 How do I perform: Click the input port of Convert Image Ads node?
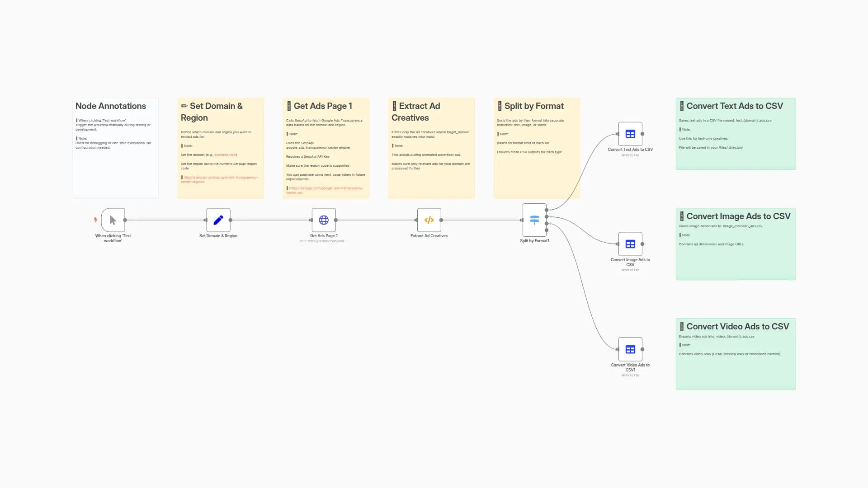618,244
